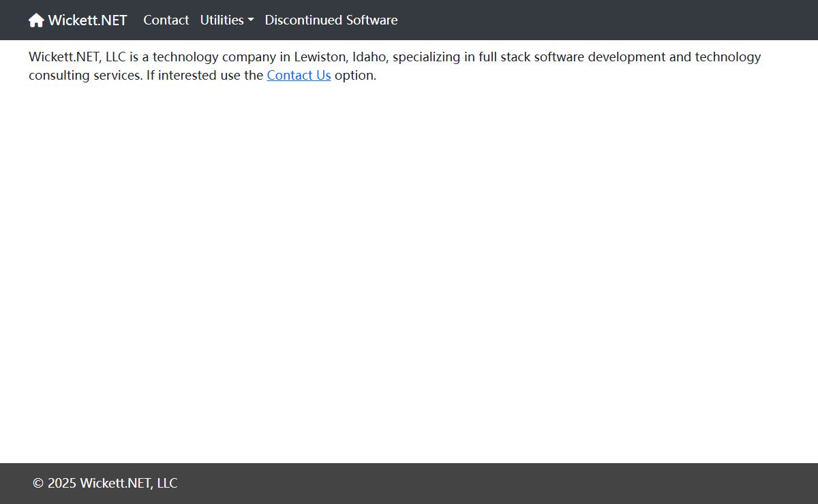Viewport: 818px width, 504px height.
Task: Open the Discontinued Software page
Action: click(331, 20)
